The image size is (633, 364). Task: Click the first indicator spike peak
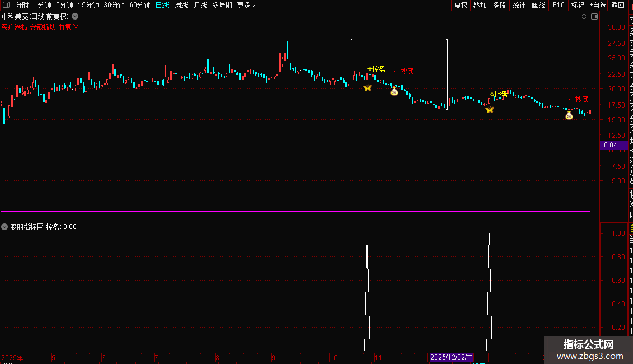click(x=367, y=234)
